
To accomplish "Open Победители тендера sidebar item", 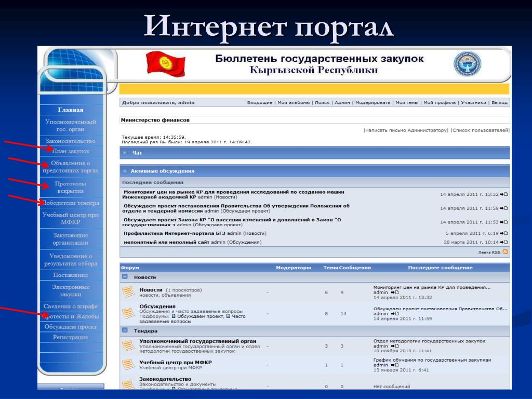I will (71, 203).
